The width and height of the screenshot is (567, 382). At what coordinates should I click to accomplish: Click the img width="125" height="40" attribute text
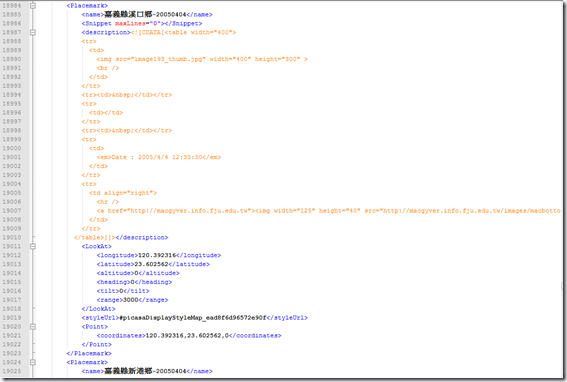[x=308, y=211]
